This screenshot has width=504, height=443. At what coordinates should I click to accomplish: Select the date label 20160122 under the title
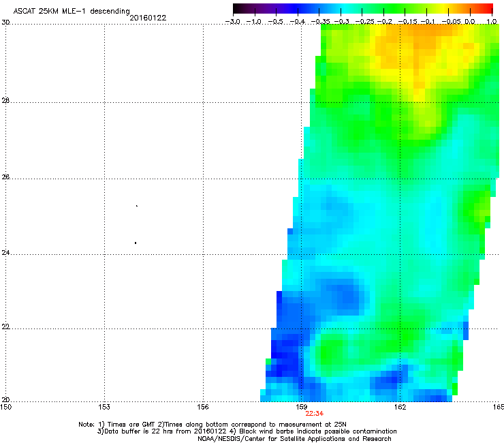pos(148,18)
